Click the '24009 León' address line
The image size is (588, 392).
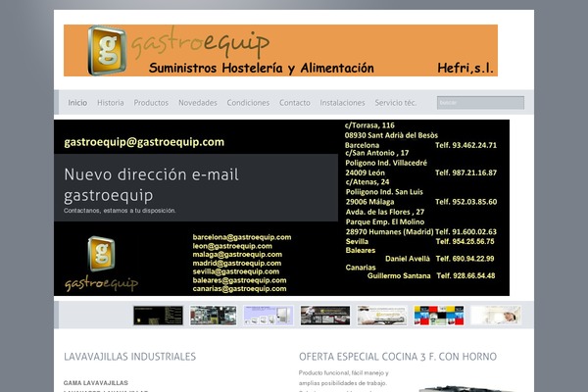[x=365, y=172]
